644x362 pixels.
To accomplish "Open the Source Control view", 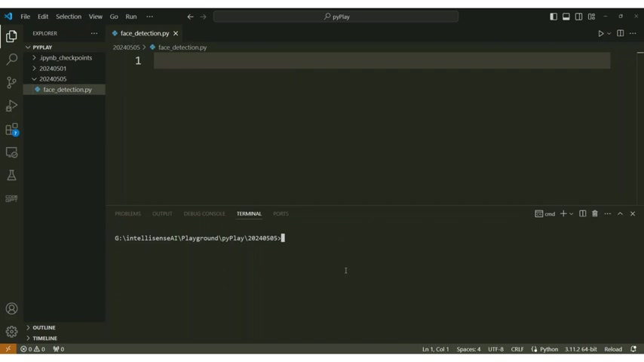I will coord(11,82).
